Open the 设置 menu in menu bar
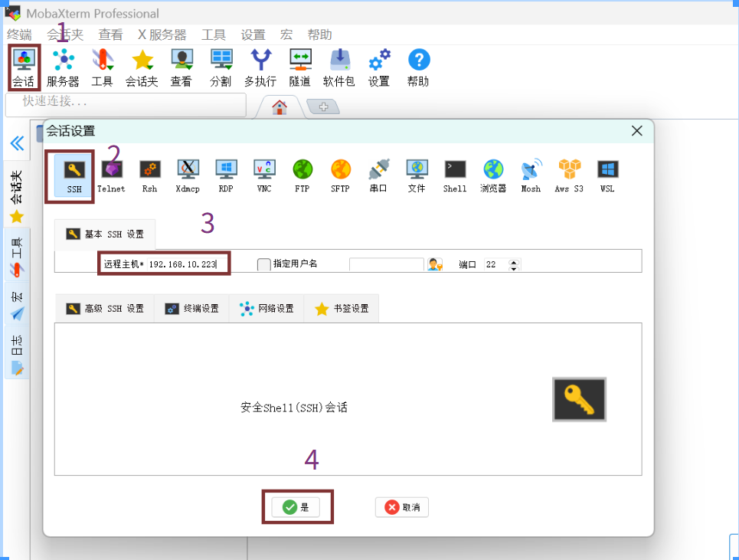 pyautogui.click(x=253, y=35)
